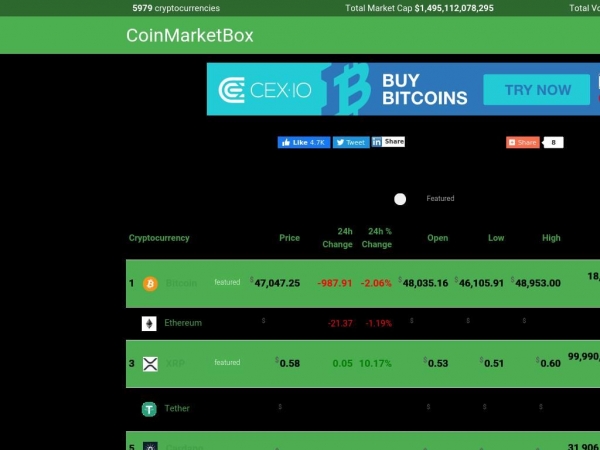Image resolution: width=600 pixels, height=450 pixels.
Task: Click the share count bubble showing 8
Action: (x=553, y=142)
